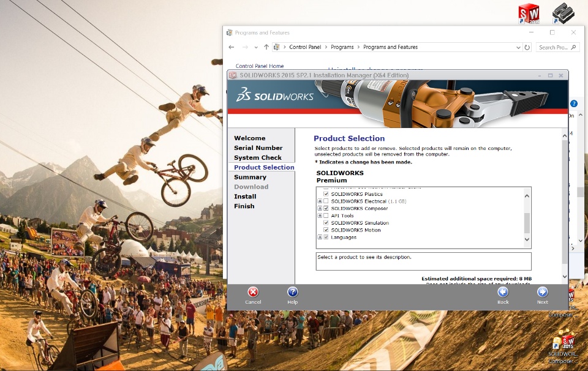The width and height of the screenshot is (588, 371).
Task: Go Back using the left arrow icon
Action: 503,292
